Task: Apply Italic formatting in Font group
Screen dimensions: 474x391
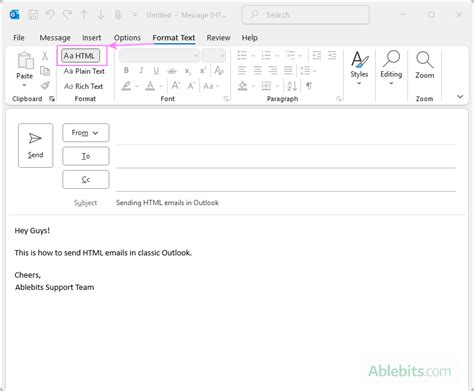Action: pos(141,70)
